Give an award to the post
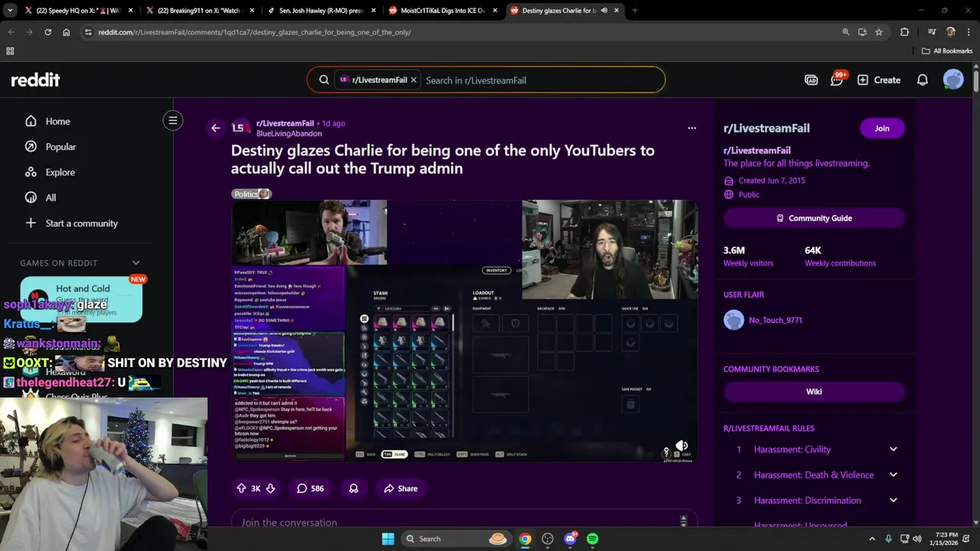This screenshot has width=980, height=551. point(354,488)
